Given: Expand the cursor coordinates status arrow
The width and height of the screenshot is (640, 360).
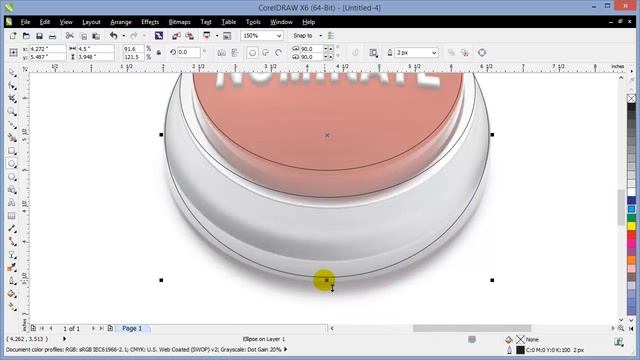Looking at the screenshot, I should 64,339.
